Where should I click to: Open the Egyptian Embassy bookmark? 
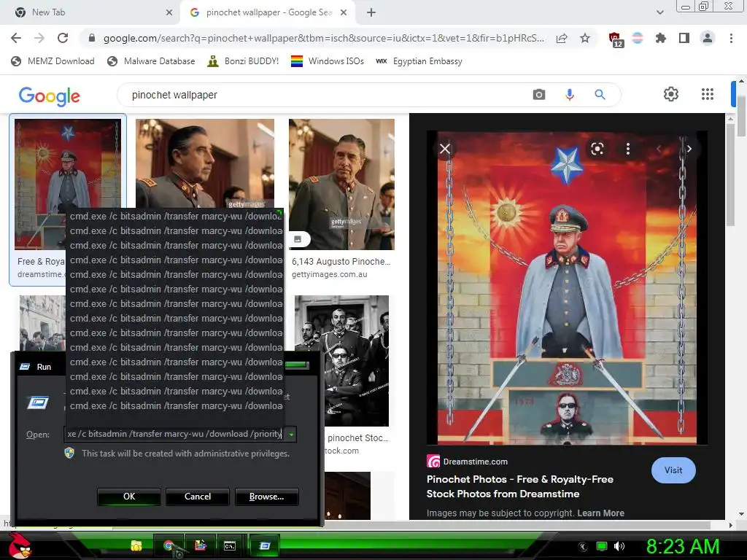click(x=419, y=61)
